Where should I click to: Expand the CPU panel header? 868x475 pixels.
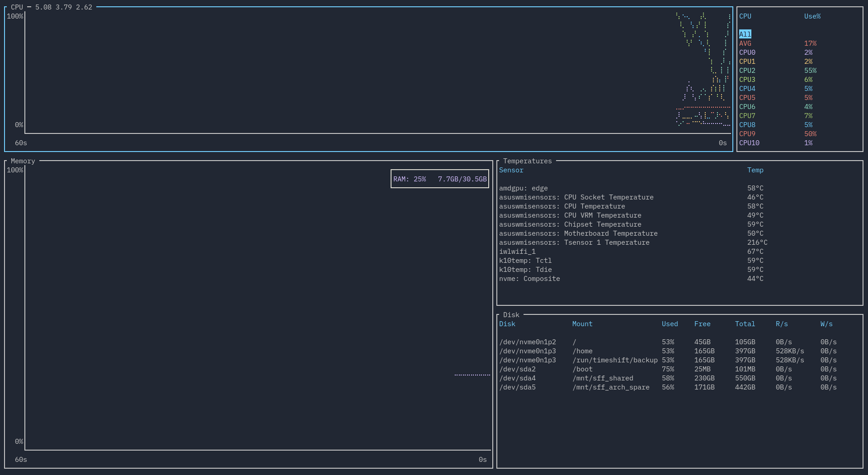click(x=17, y=7)
